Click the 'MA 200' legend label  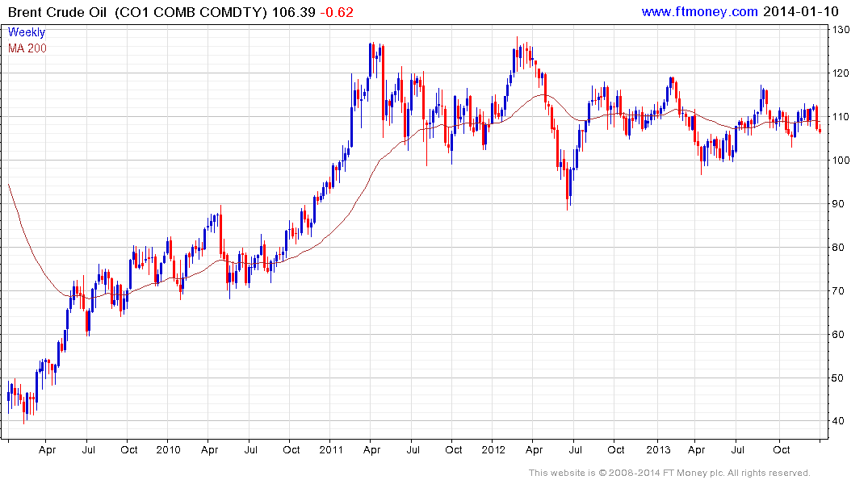coord(27,48)
